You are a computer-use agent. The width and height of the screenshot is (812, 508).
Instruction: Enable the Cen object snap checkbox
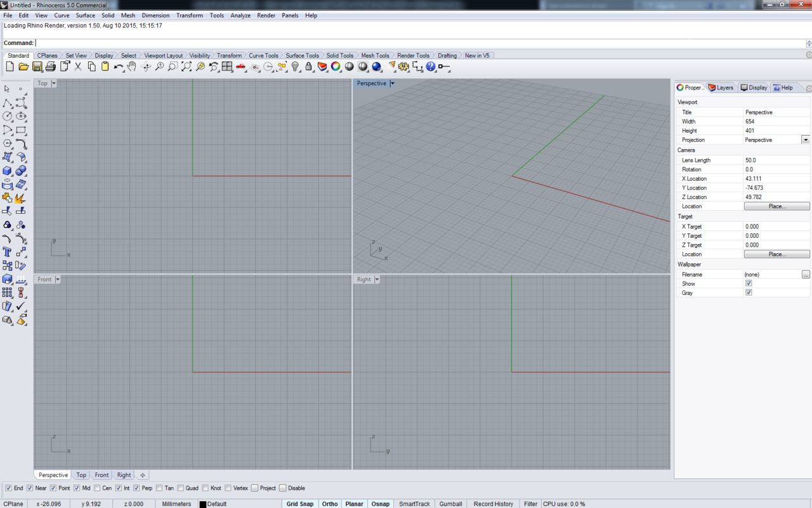[98, 488]
